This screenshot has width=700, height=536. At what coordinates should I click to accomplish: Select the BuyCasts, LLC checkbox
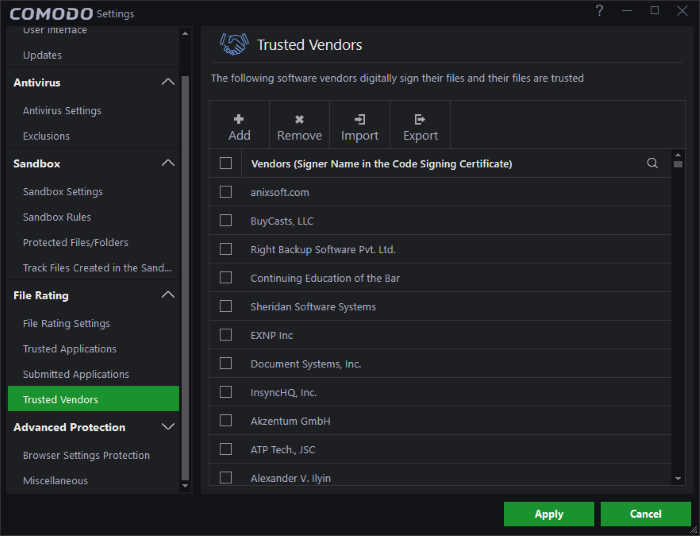click(x=226, y=220)
